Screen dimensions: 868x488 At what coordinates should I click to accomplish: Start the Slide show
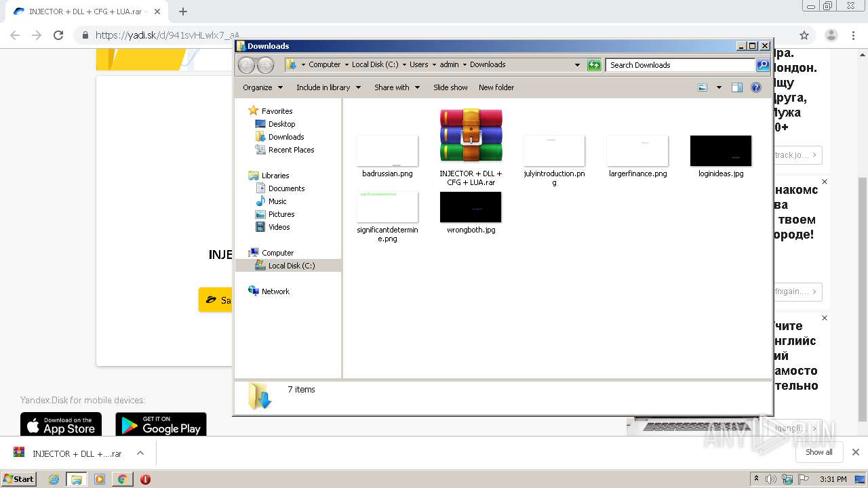click(x=450, y=87)
